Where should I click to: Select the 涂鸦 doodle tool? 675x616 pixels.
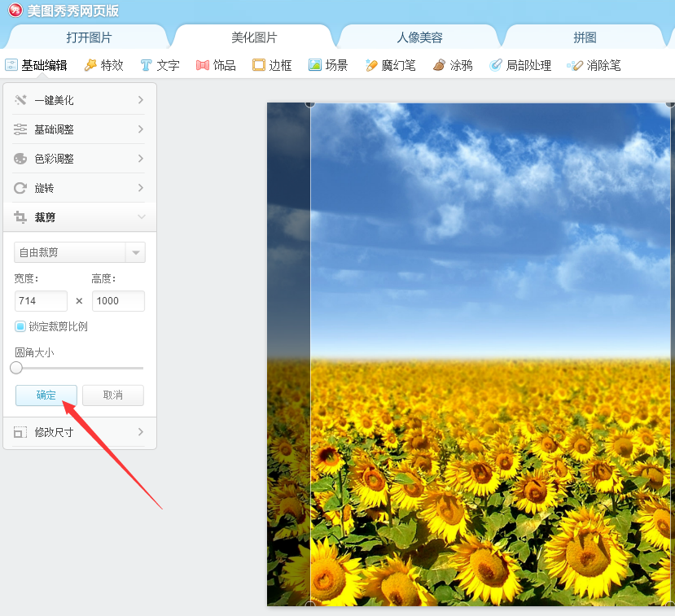click(x=453, y=65)
